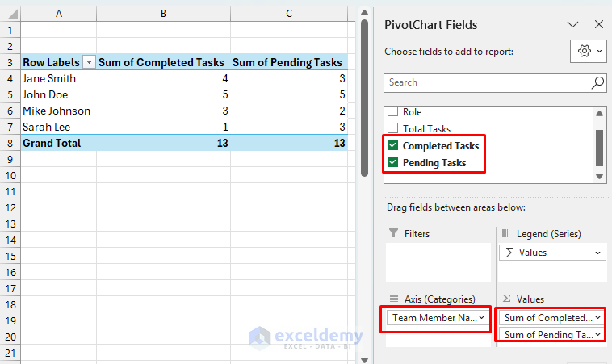
Task: Open Sum of Pending Tasks value dropdown
Action: pos(597,334)
